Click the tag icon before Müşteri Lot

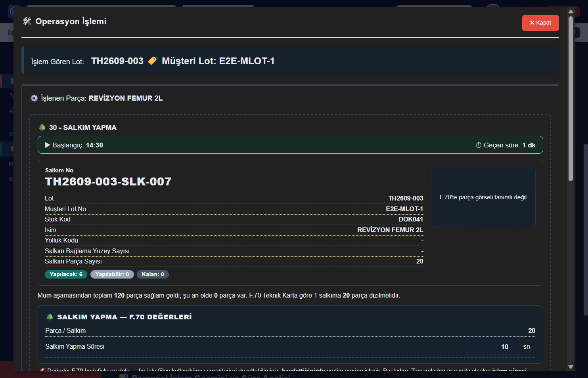[153, 61]
